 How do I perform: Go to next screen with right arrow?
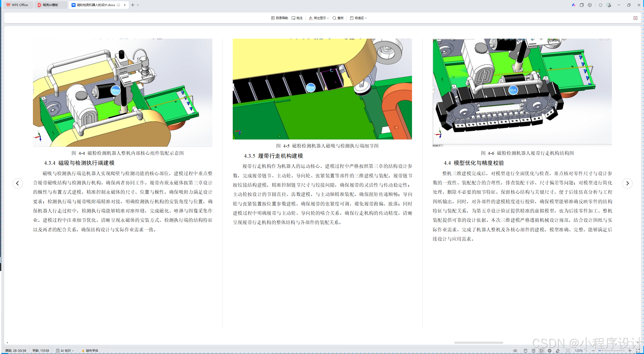click(x=627, y=183)
